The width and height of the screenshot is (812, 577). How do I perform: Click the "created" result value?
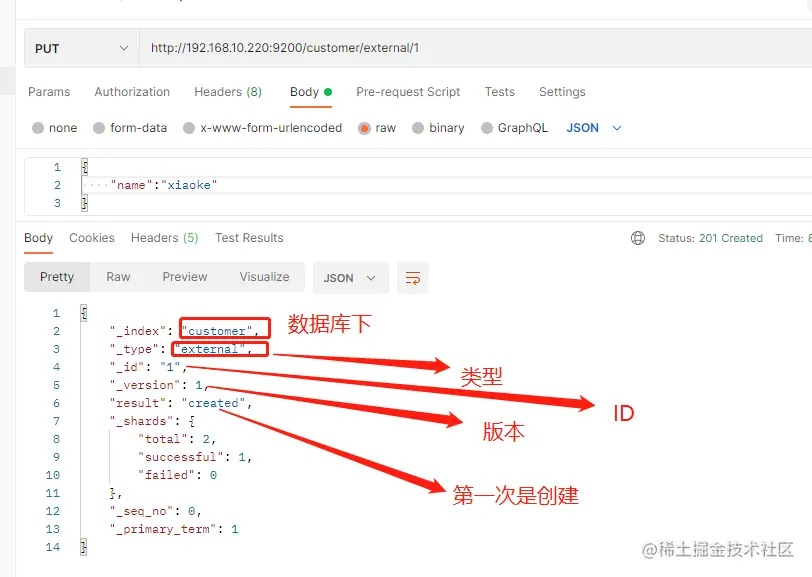(x=213, y=403)
